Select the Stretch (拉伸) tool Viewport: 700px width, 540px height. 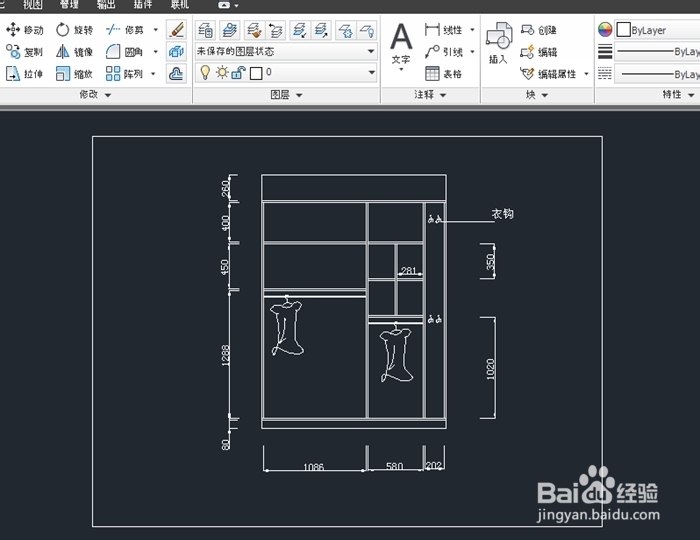tap(25, 74)
